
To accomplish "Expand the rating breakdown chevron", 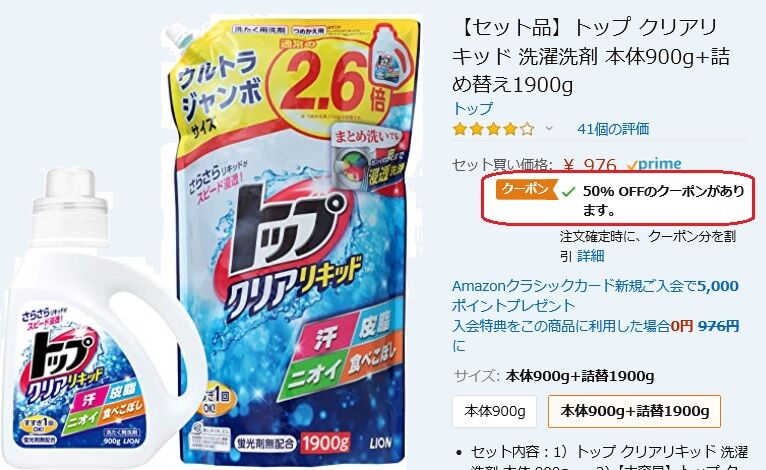I will pos(549,129).
